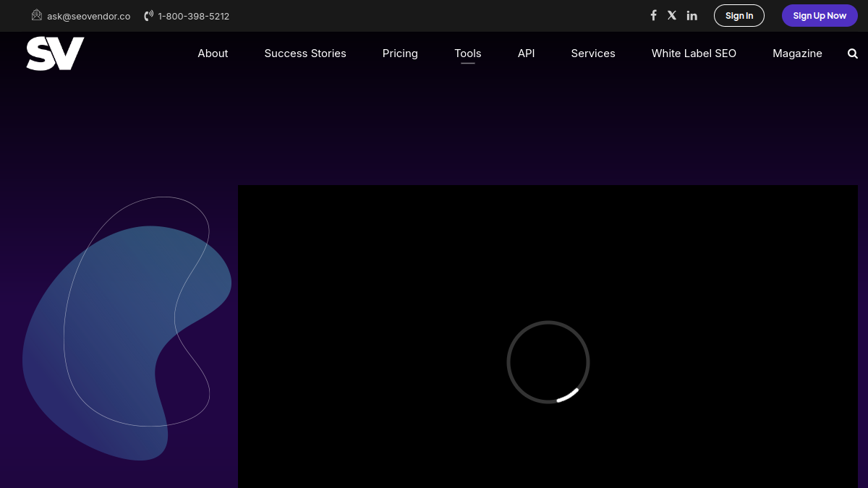Open the Services menu
868x488 pixels.
(x=593, y=53)
